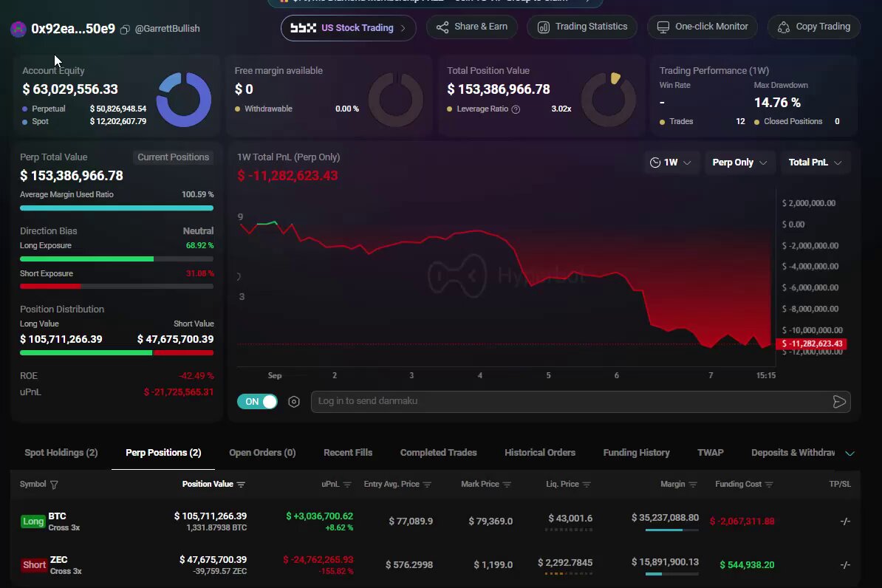
Task: Open the 1W time range dropdown
Action: coord(671,163)
